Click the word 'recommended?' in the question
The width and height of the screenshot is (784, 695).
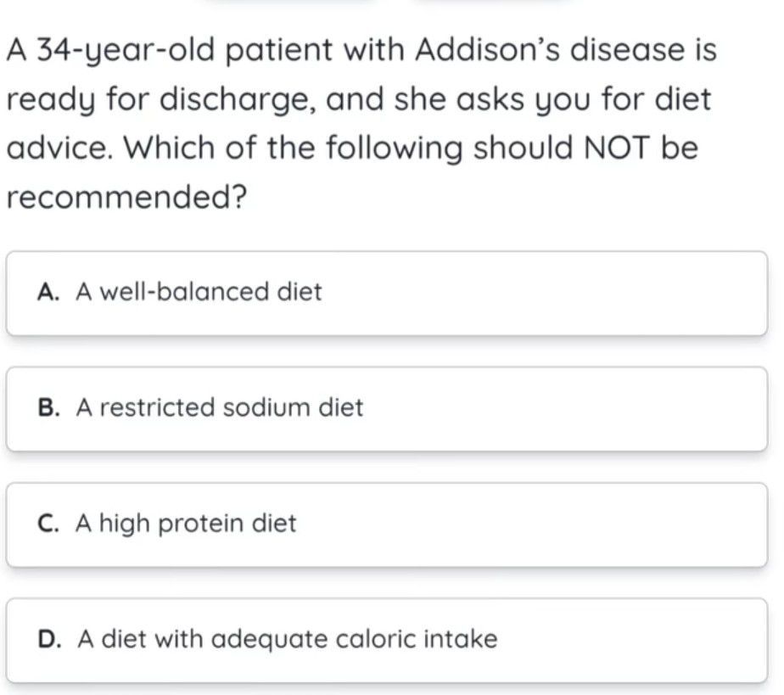(x=127, y=198)
